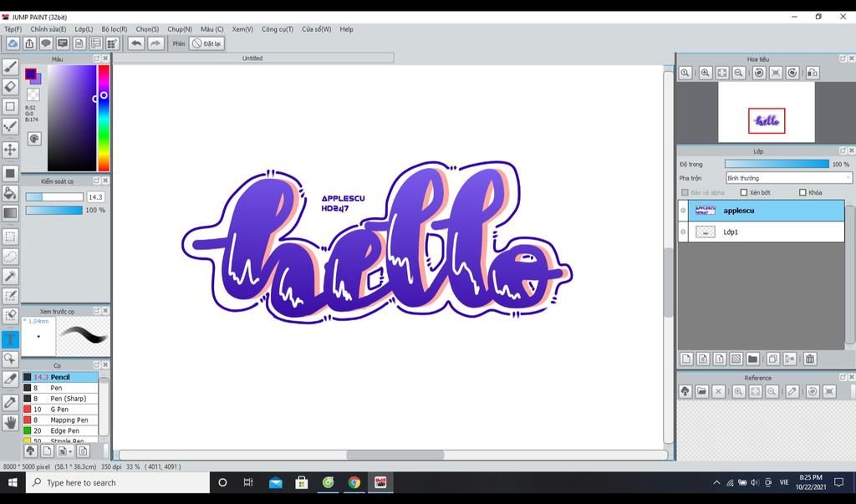856x504 pixels.
Task: Adjust the Độ trong layer opacity slider
Action: point(777,164)
